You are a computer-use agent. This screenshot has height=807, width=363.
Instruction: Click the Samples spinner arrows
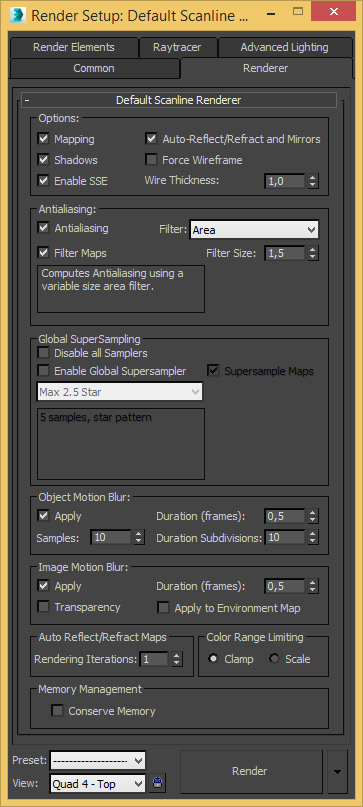coord(138,538)
